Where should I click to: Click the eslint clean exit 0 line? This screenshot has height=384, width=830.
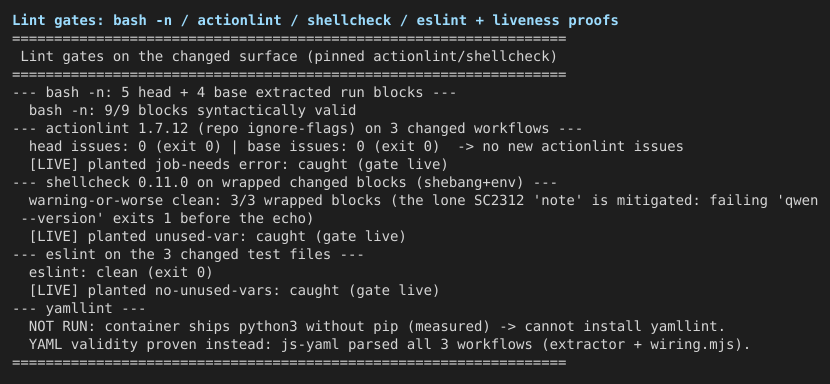click(121, 273)
